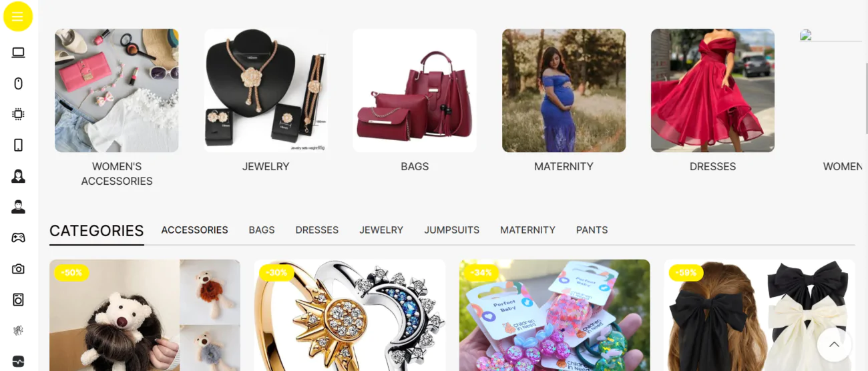Select the laptop category icon
Viewport: 868px width, 371px height.
coord(18,53)
